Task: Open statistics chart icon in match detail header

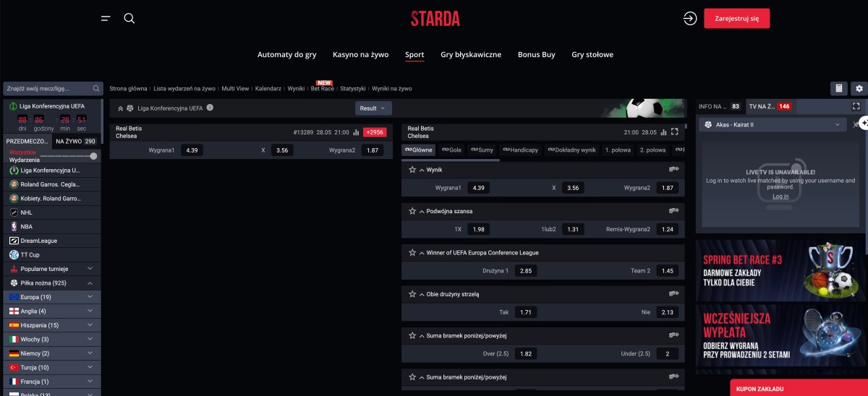Action: tap(664, 132)
